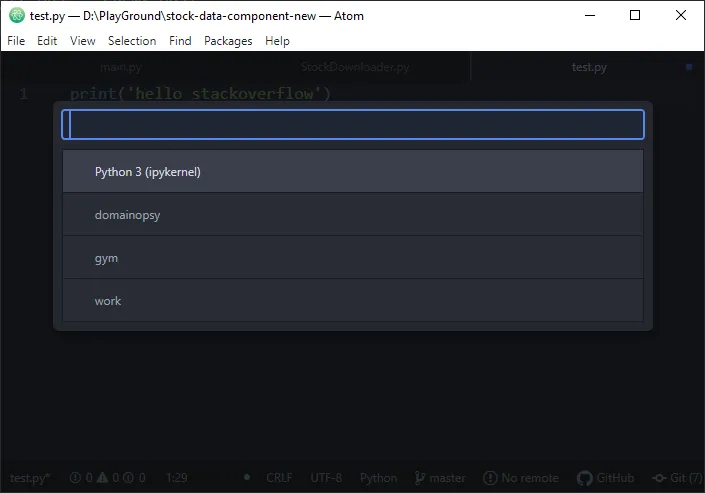Open the Find menu

point(180,41)
